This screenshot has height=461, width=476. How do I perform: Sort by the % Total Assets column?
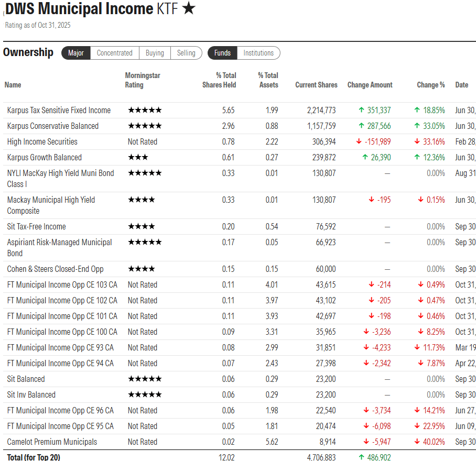(x=268, y=80)
